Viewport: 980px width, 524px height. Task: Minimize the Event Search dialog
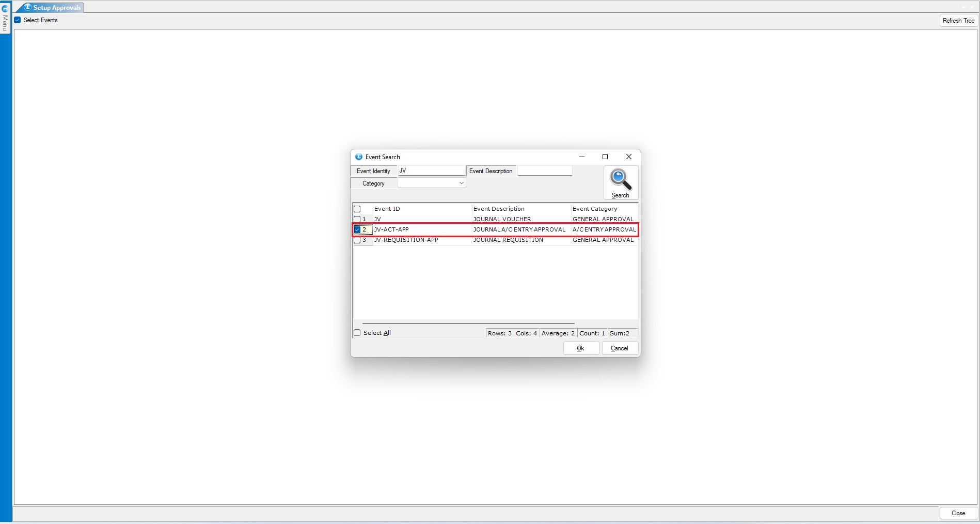[x=582, y=157]
